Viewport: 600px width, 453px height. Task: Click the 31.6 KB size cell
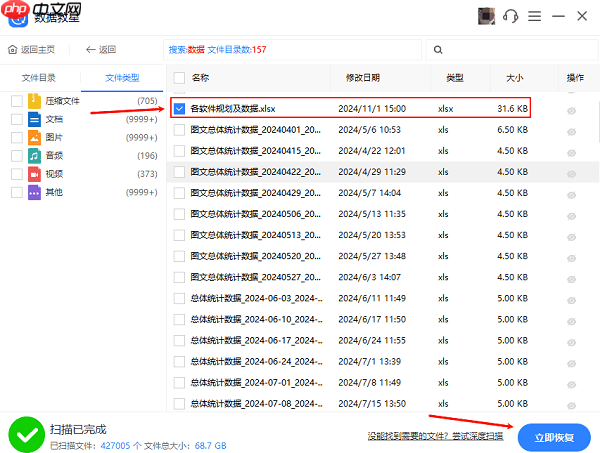pos(512,109)
